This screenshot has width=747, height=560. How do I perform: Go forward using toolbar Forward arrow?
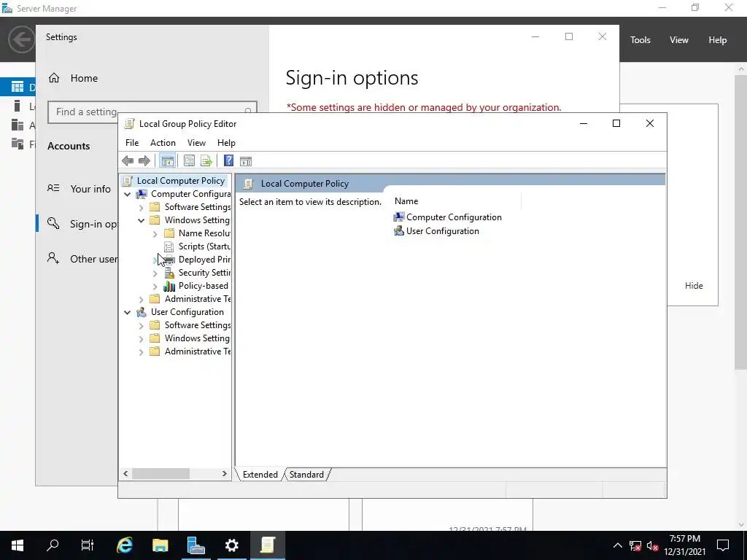pyautogui.click(x=144, y=161)
